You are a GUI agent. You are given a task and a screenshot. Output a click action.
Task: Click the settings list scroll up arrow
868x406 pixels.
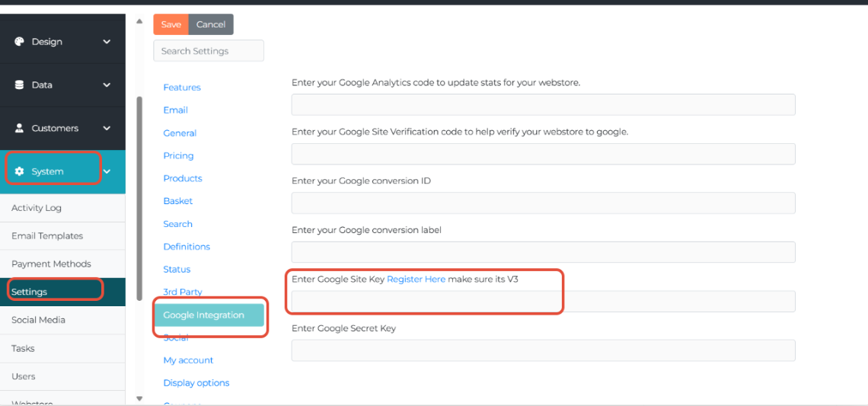click(x=139, y=21)
